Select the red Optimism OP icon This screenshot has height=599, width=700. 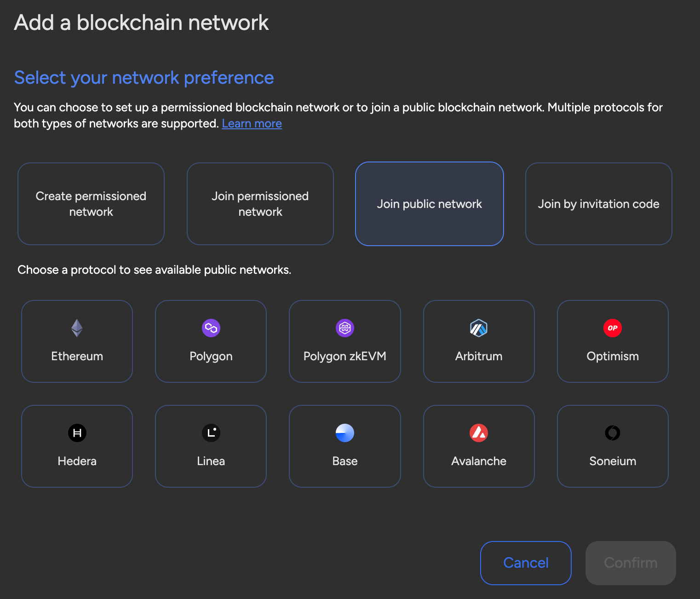pyautogui.click(x=613, y=328)
